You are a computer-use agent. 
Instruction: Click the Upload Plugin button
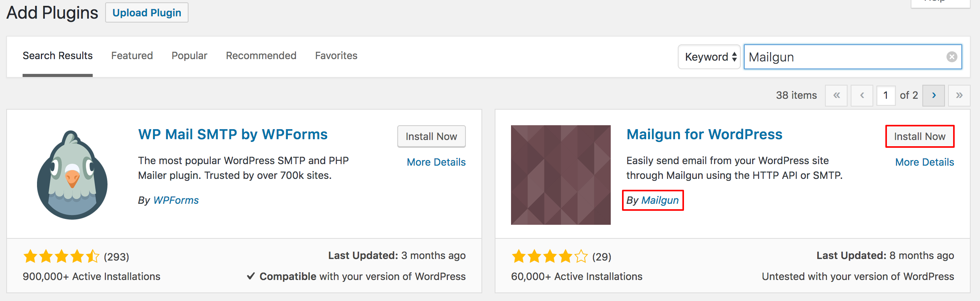tap(147, 13)
